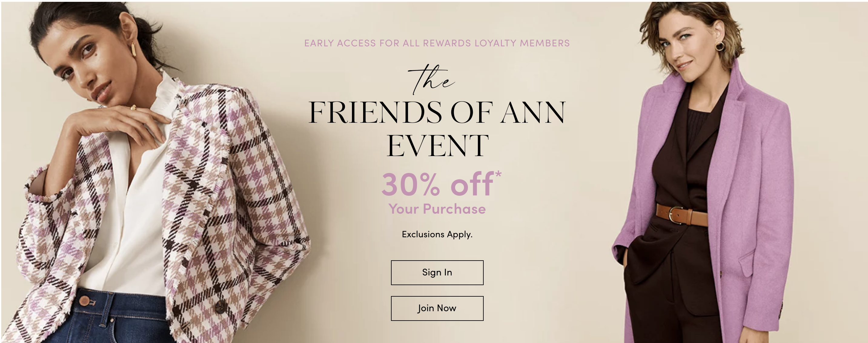868x343 pixels.
Task: Click the gold ring on model's finger
Action: tap(134, 107)
